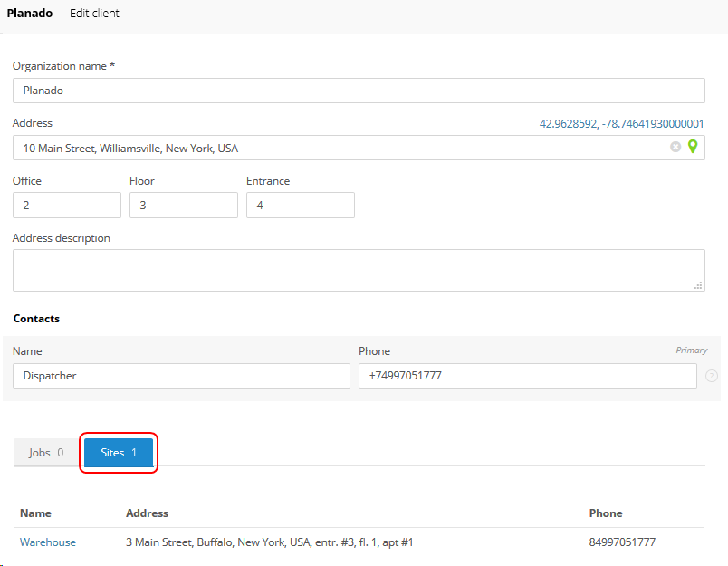Screen dimensions: 728x566
Task: Focus the Organization name field
Action: point(359,91)
